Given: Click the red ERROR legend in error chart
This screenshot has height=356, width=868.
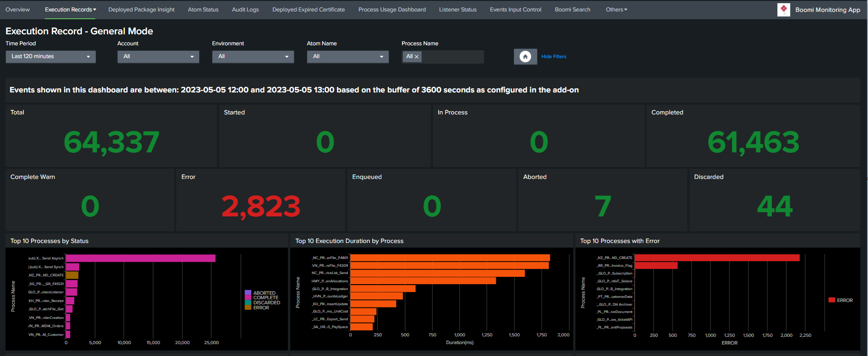Looking at the screenshot, I should pyautogui.click(x=841, y=300).
